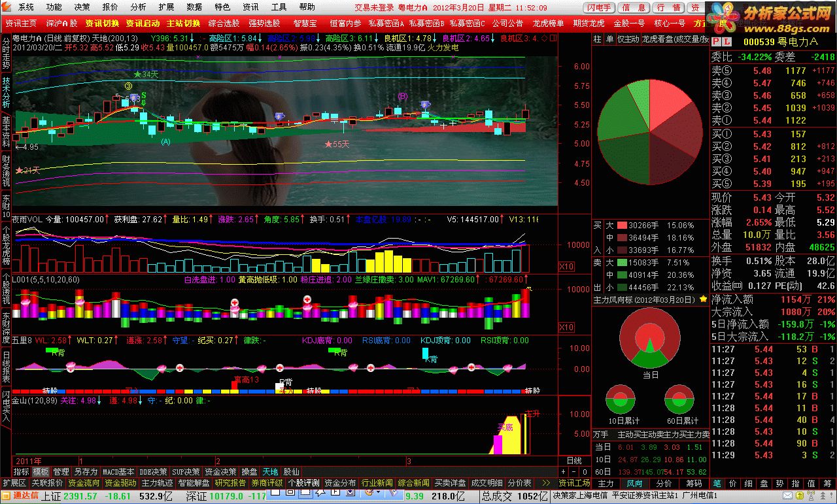Select the 笔 tab under trade list

pyautogui.click(x=717, y=483)
